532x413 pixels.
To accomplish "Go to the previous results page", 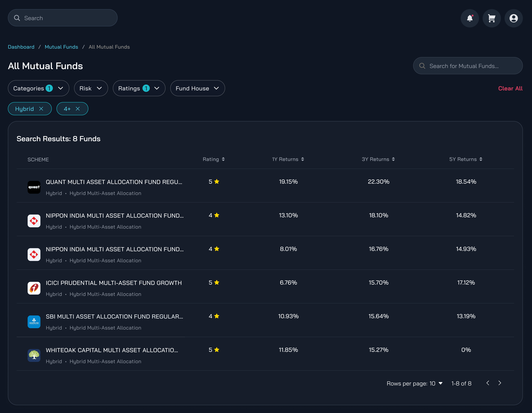I will [488, 383].
